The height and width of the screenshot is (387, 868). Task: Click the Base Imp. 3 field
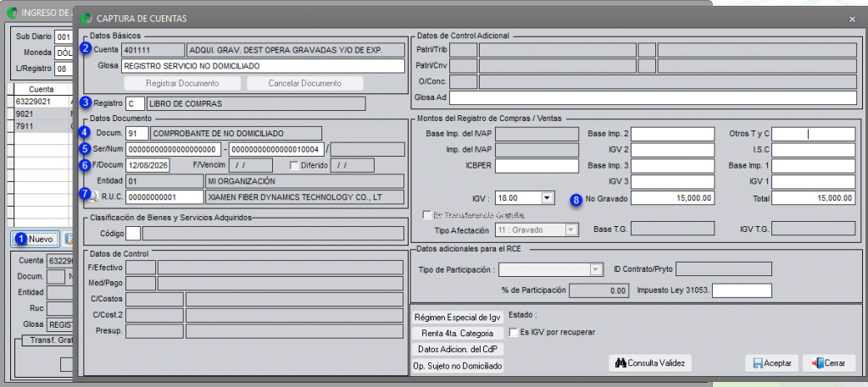[x=672, y=166]
